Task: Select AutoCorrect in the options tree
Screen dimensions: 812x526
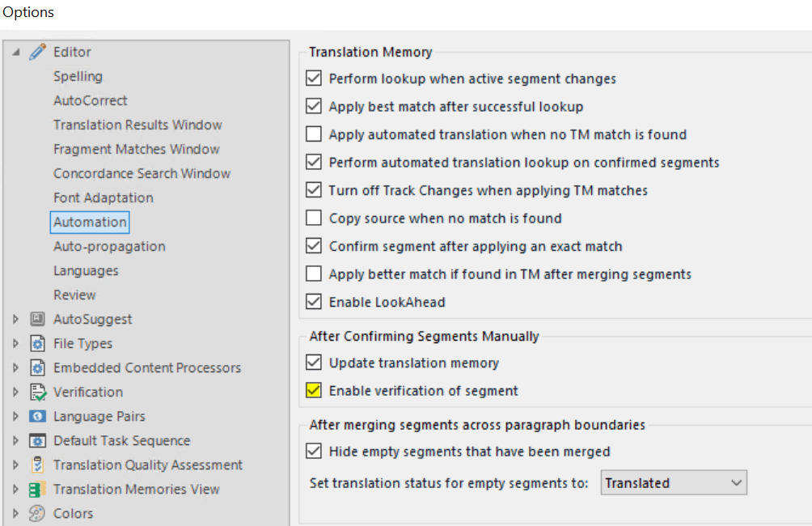Action: (90, 100)
